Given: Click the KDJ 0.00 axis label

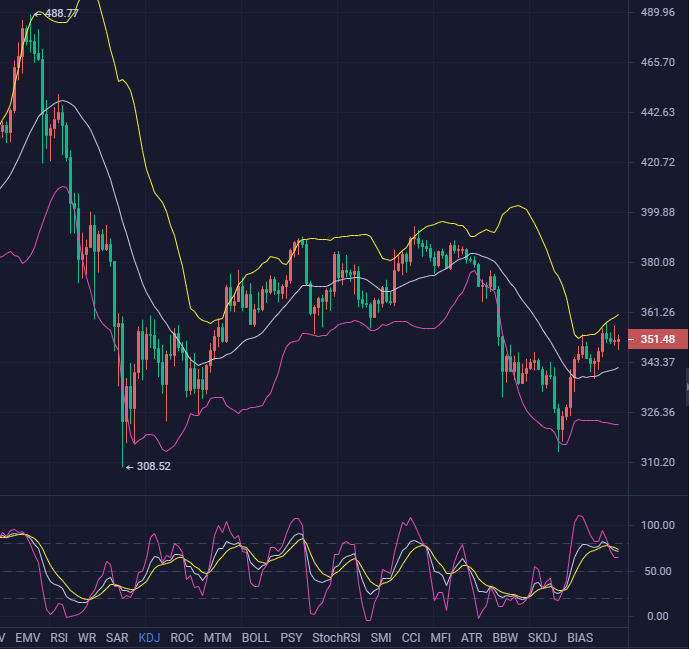Looking at the screenshot, I should click(658, 616).
